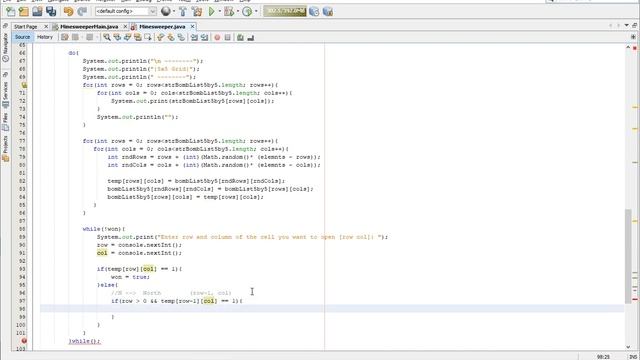Open the Navigator side panel
640x360 pixels.
[5, 47]
